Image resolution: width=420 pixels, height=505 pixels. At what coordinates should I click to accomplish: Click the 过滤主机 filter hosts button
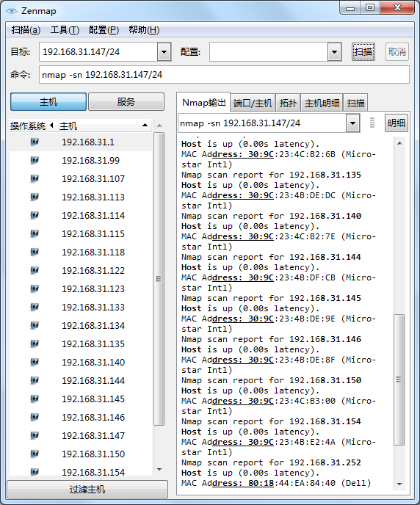tap(87, 489)
